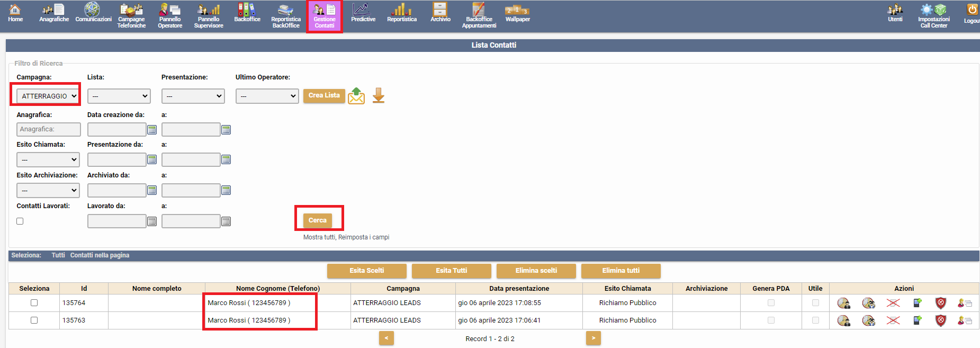Image resolution: width=980 pixels, height=348 pixels.
Task: Click the Anagrafica text input field
Action: coord(48,129)
